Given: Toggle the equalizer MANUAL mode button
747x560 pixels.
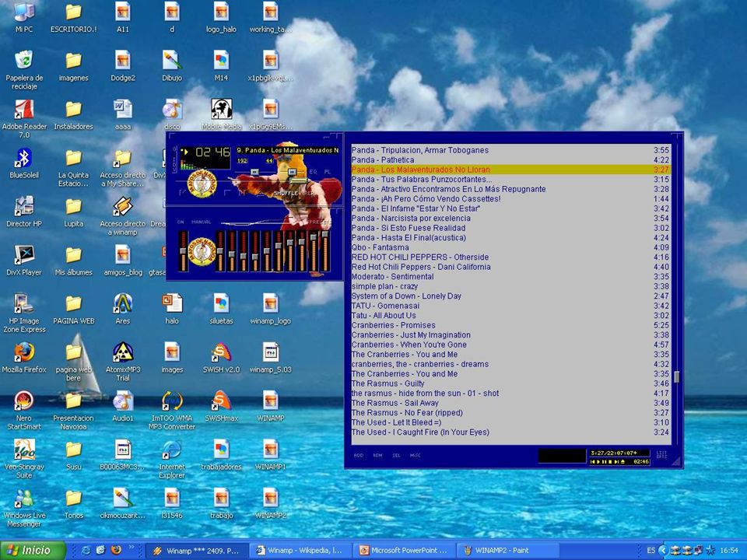Looking at the screenshot, I should (x=201, y=222).
